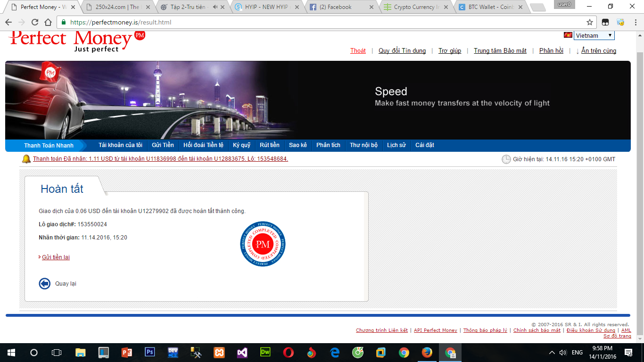Open the Gửi Tiền menu item
The width and height of the screenshot is (644, 362).
(163, 145)
